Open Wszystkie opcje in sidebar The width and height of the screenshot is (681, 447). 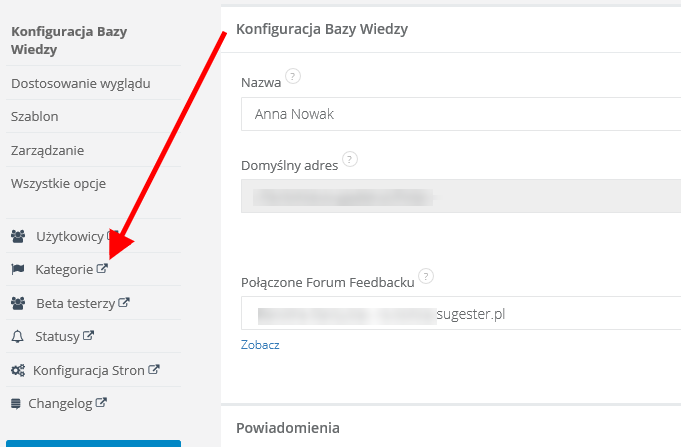[x=58, y=183]
